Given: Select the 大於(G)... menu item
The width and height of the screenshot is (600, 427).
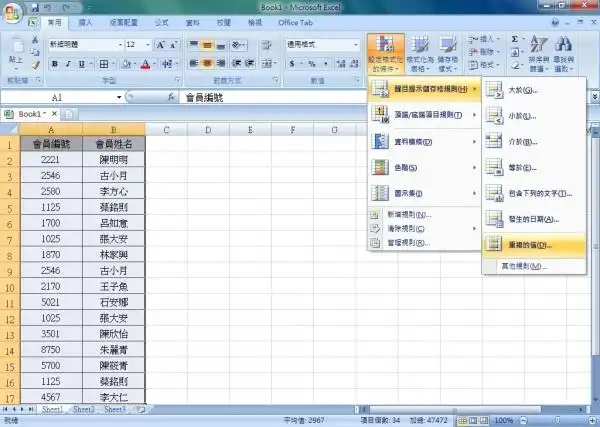Looking at the screenshot, I should pyautogui.click(x=534, y=90).
